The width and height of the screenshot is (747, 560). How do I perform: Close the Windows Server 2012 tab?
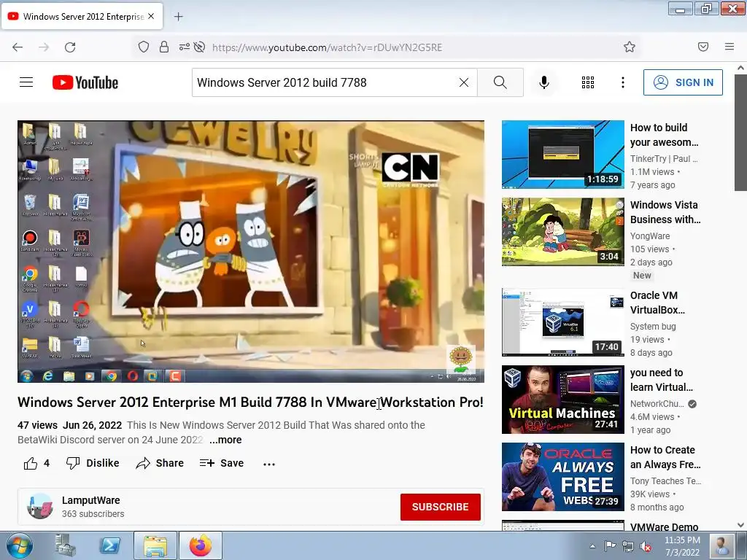pyautogui.click(x=151, y=16)
